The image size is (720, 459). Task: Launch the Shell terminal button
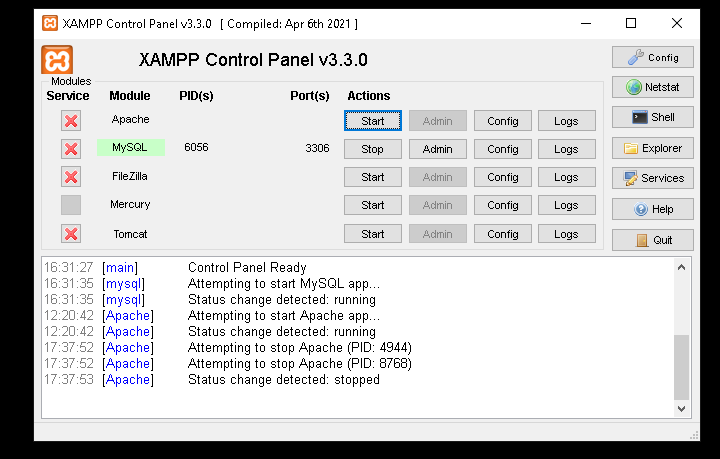click(x=652, y=117)
